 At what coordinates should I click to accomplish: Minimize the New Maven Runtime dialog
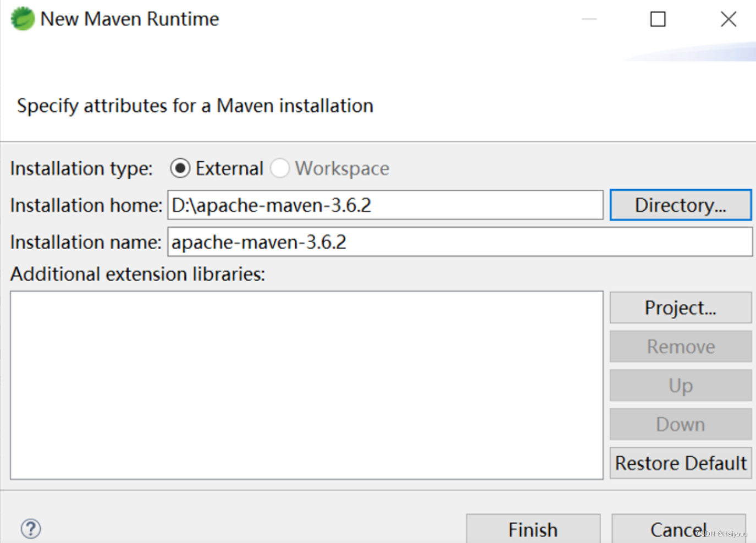coord(589,19)
